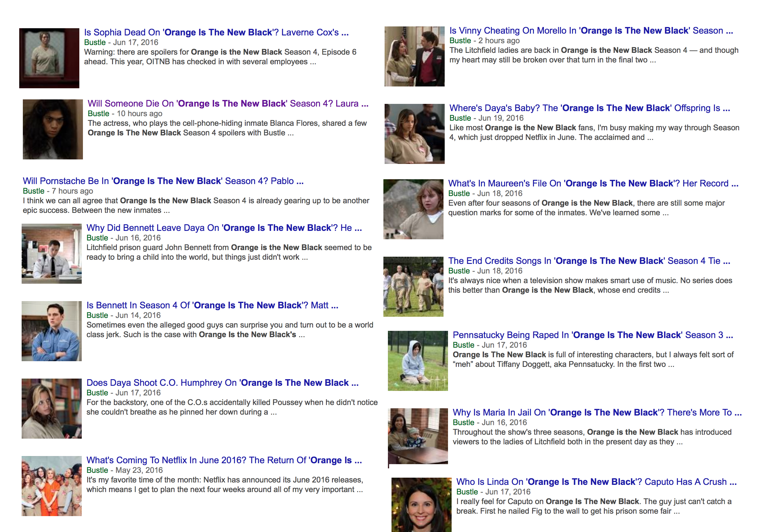The height and width of the screenshot is (532, 768).
Task: Click Bustle source under Maureen's File article
Action: point(459,193)
